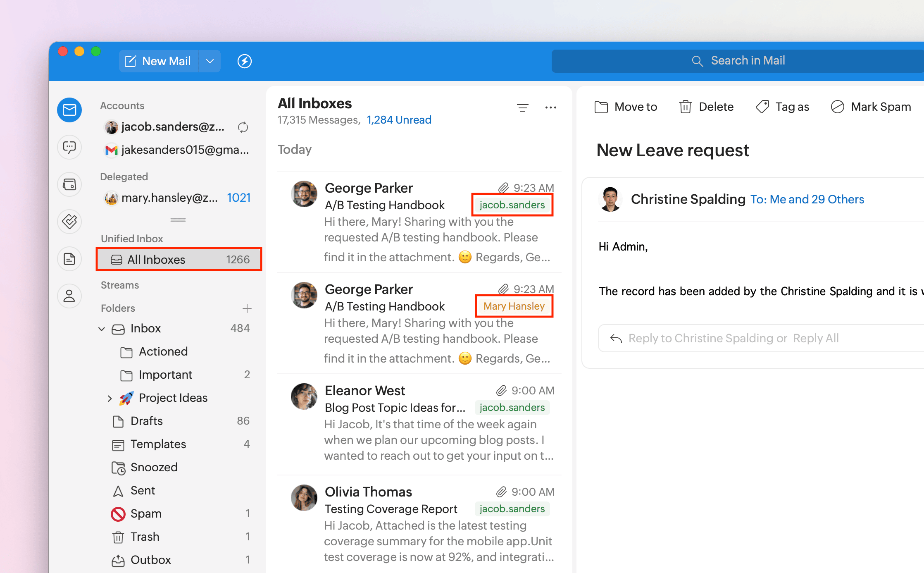
Task: Open the calendar module in the left rail
Action: (x=69, y=184)
